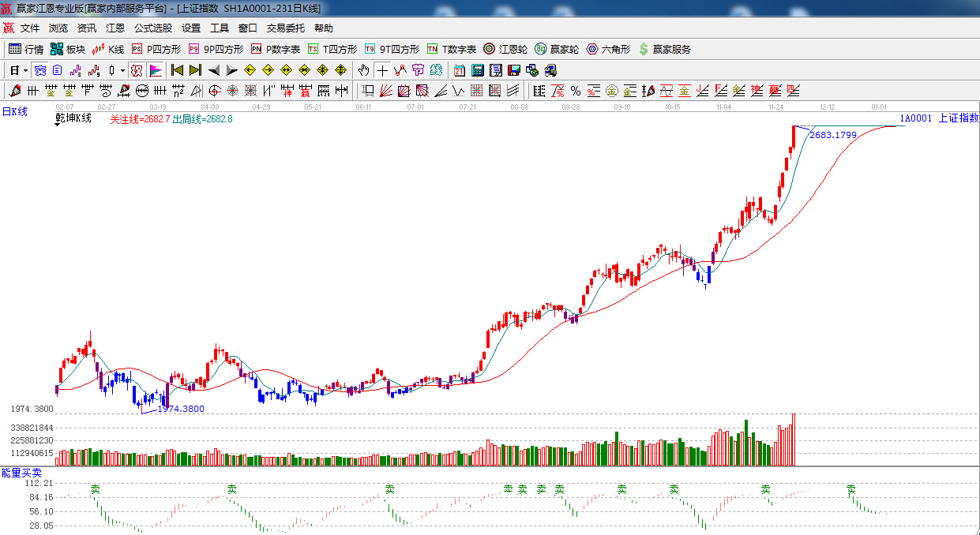Toggle the red 权 adjustment button

(x=137, y=70)
